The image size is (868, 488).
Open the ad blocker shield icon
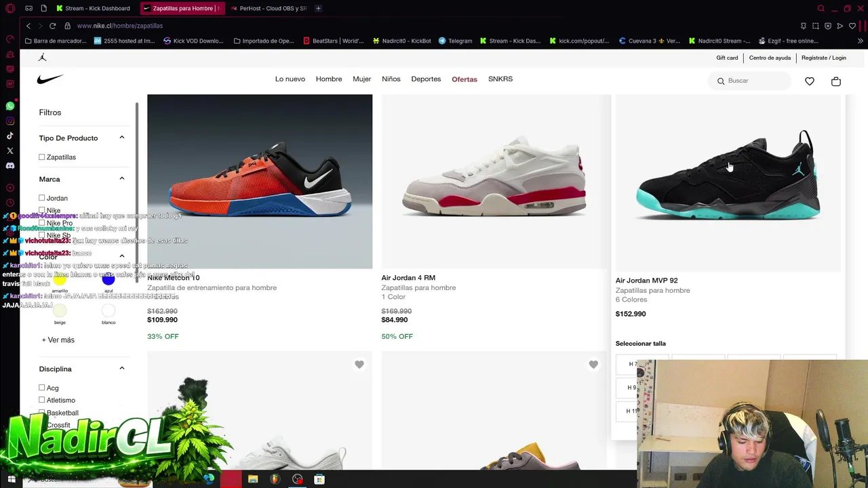pyautogui.click(x=828, y=26)
